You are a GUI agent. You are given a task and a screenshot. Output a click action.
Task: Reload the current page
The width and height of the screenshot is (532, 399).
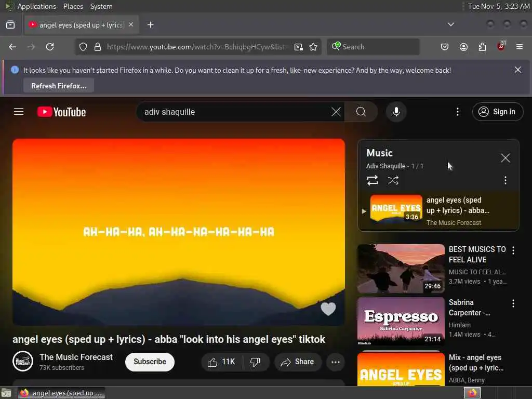pos(50,47)
